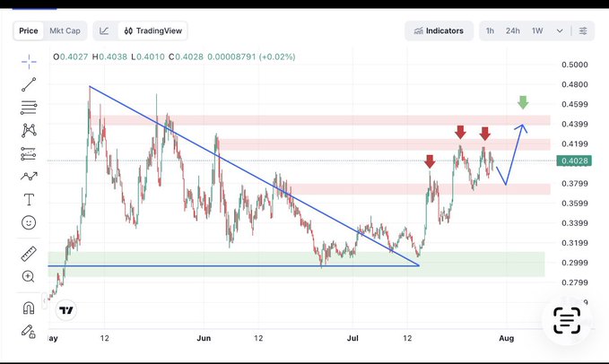
Task: Click the 0.5000 price axis label
Action: [x=575, y=65]
